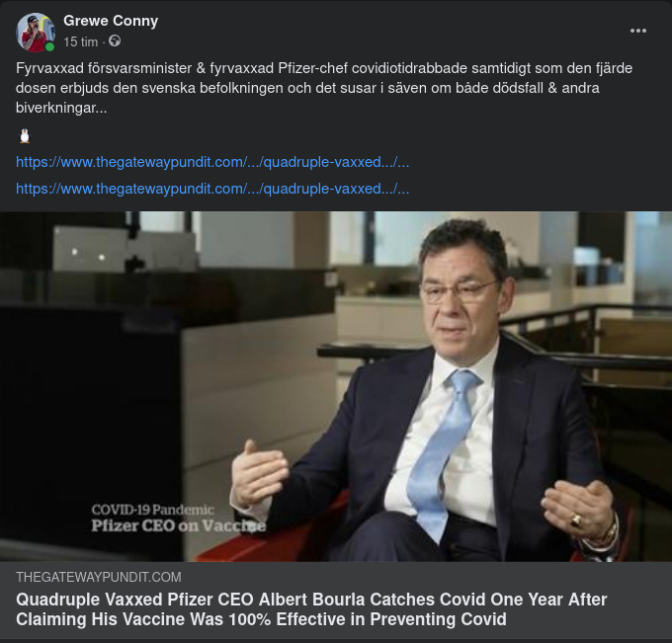The width and height of the screenshot is (672, 643).
Task: Open the article preview photo
Action: (x=336, y=386)
